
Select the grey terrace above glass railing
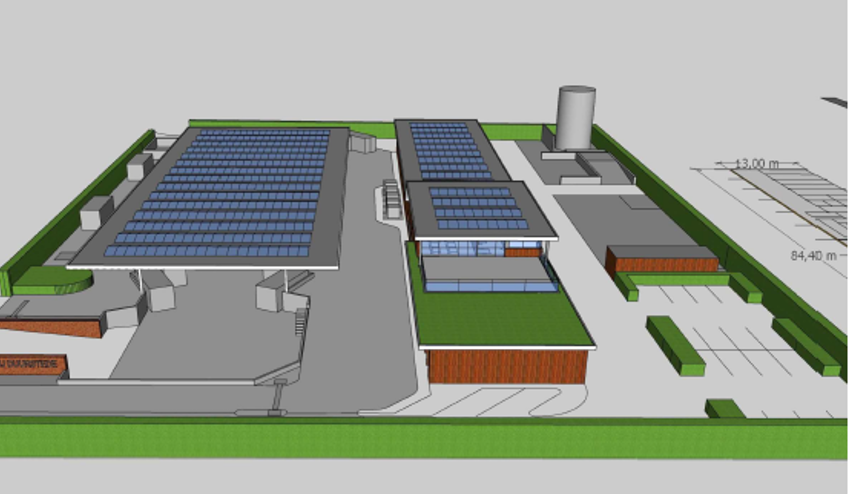tap(487, 269)
